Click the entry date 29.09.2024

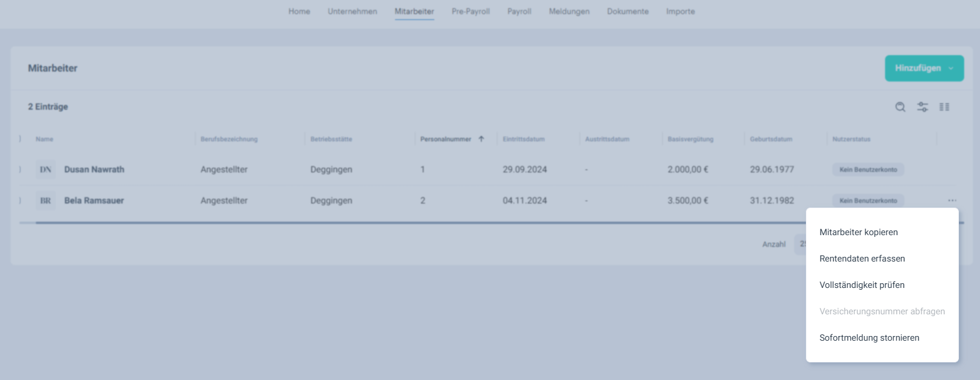pos(525,169)
